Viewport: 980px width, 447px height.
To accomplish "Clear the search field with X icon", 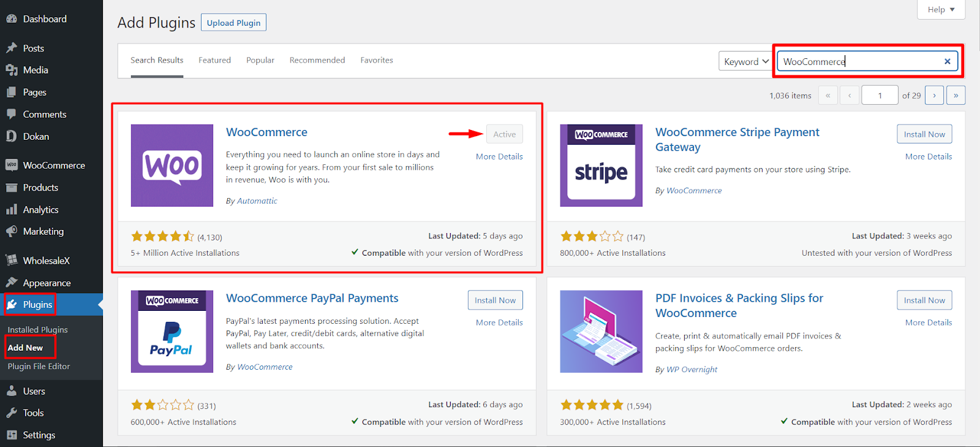I will 947,61.
